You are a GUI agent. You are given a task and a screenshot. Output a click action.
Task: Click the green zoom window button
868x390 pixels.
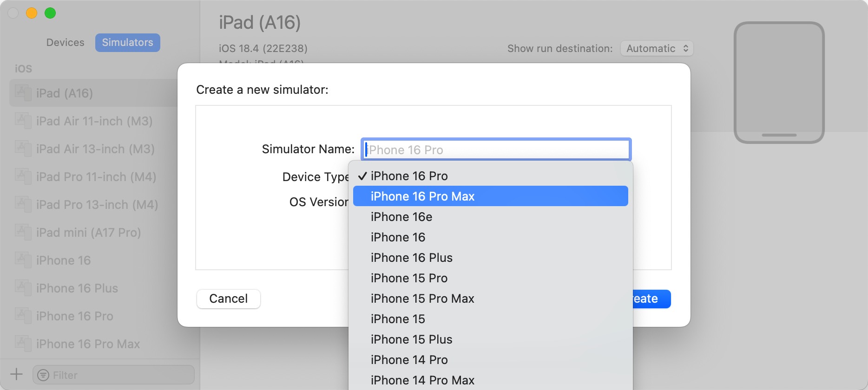pos(50,13)
